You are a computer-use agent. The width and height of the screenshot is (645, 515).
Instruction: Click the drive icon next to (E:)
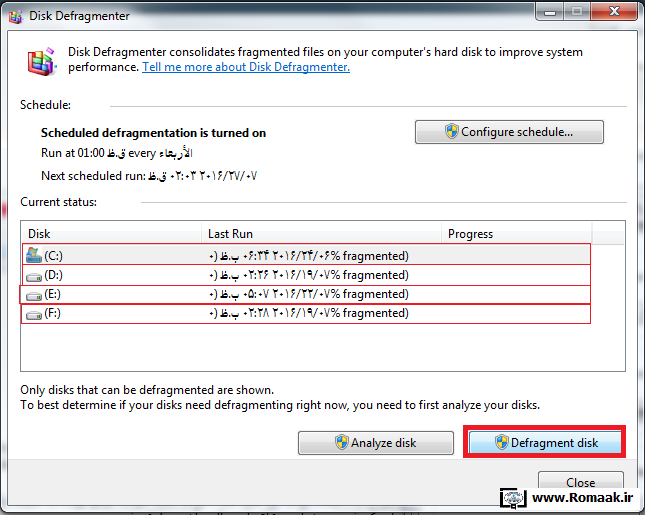[x=34, y=296]
